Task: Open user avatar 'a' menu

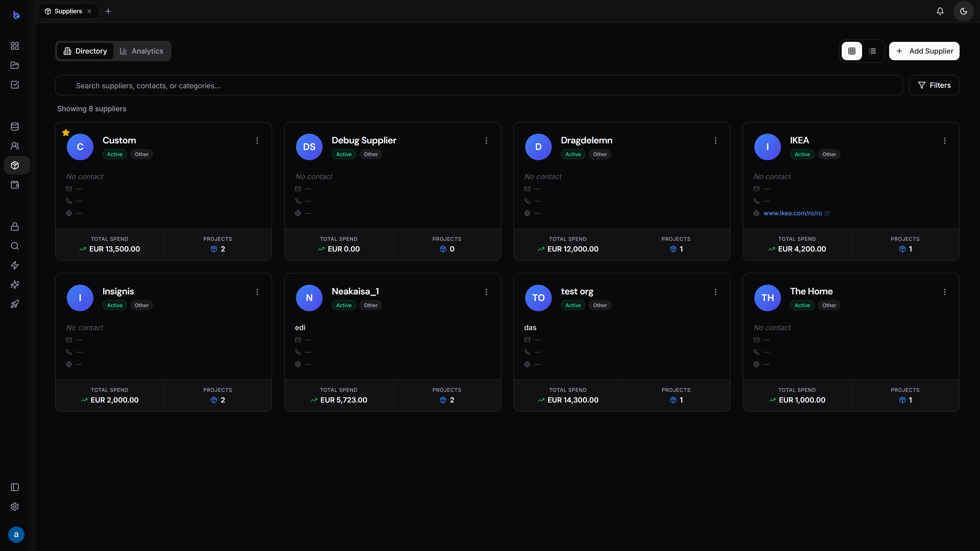Action: [x=16, y=535]
